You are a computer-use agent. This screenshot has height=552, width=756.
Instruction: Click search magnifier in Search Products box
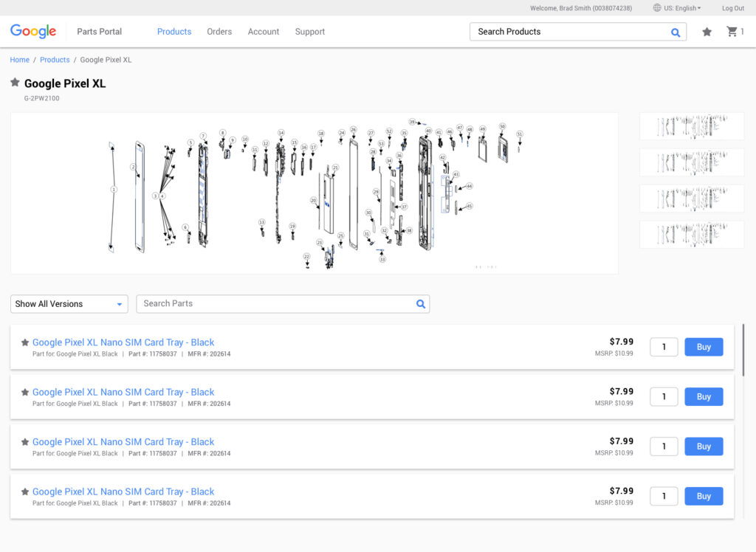tap(676, 32)
